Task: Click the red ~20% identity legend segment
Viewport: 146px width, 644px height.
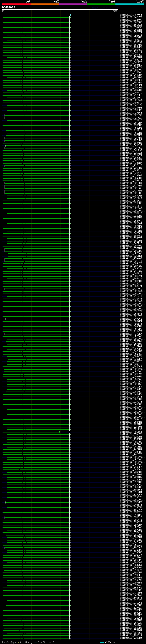Action: coord(16,4)
